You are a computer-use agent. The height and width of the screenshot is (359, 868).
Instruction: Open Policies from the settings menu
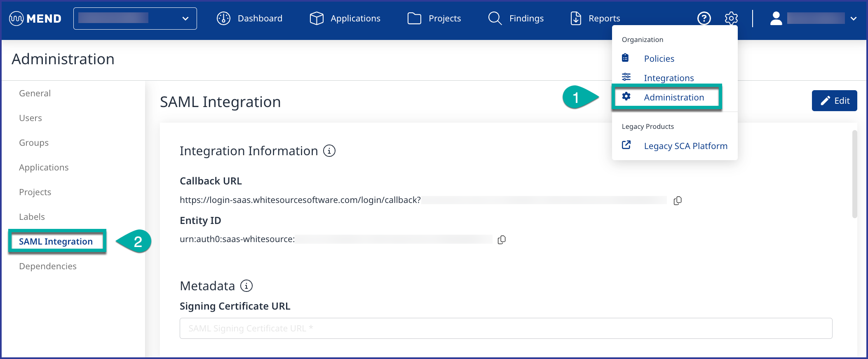659,58
